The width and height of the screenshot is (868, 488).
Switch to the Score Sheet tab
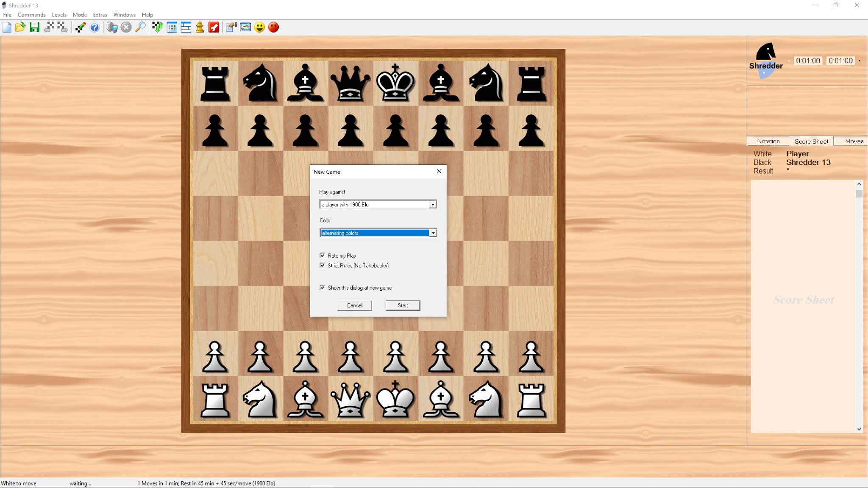(811, 141)
